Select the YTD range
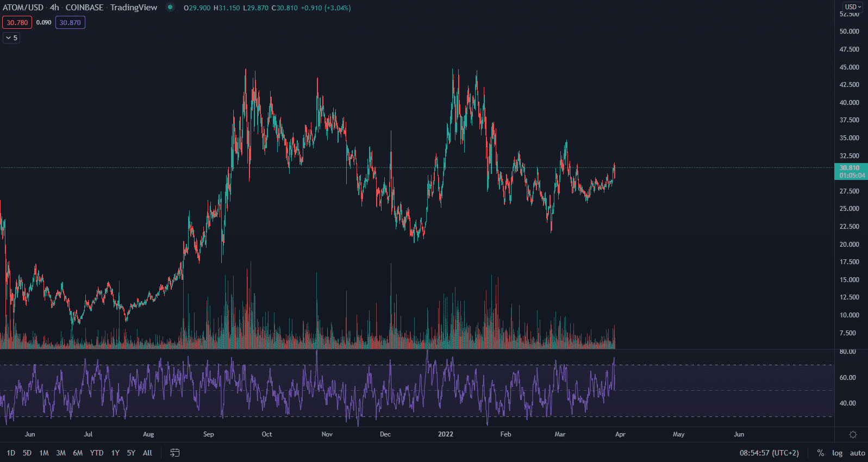This screenshot has height=462, width=868. (97, 453)
